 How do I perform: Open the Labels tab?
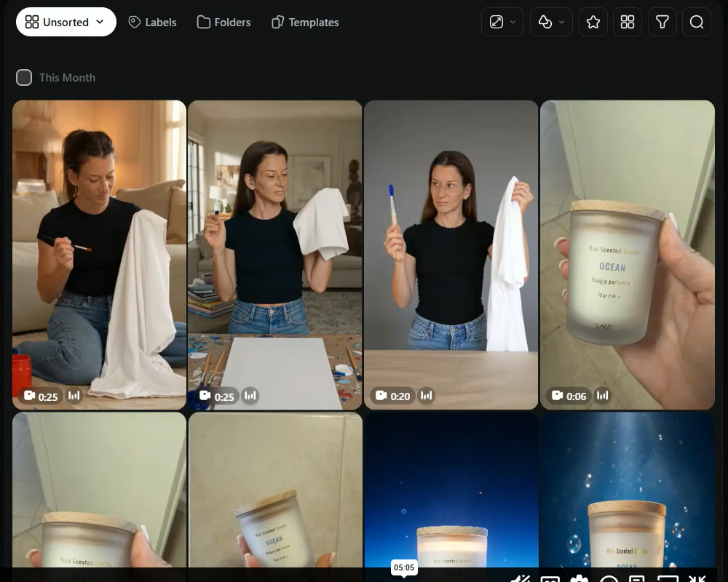click(152, 23)
